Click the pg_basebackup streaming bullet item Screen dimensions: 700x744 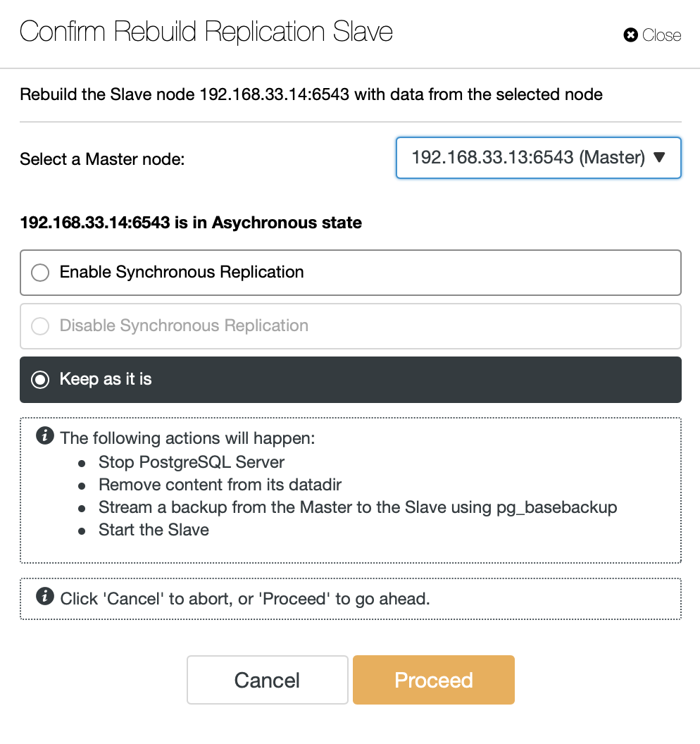point(358,507)
